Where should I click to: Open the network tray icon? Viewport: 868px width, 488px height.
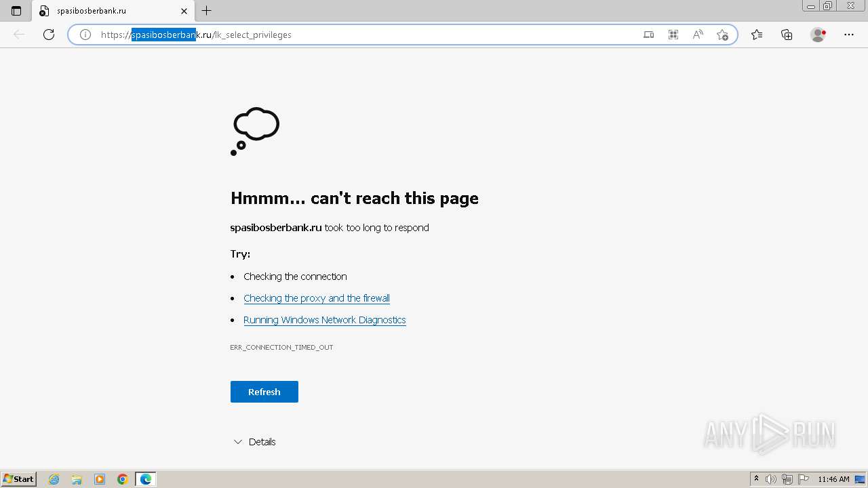[x=787, y=479]
